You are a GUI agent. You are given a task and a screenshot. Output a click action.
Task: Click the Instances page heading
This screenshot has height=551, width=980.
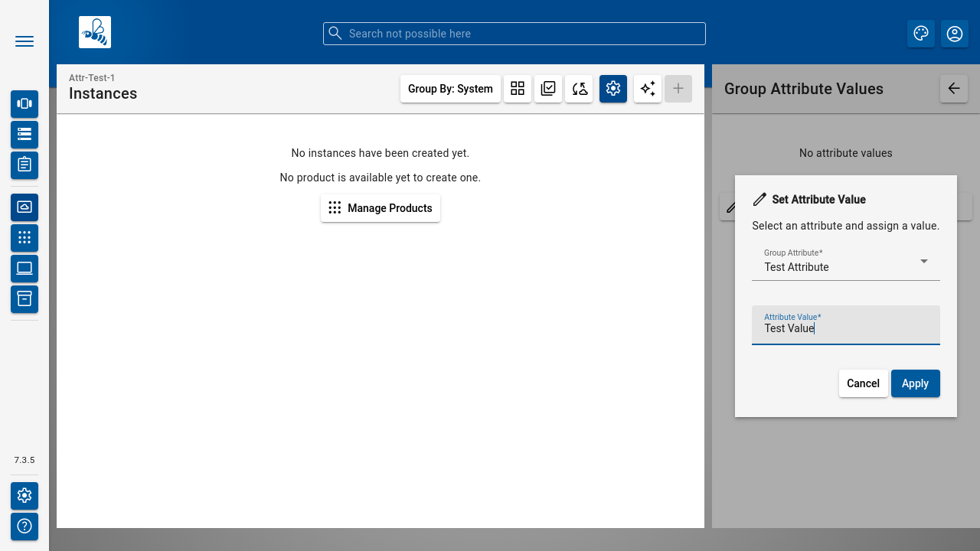[x=103, y=93]
